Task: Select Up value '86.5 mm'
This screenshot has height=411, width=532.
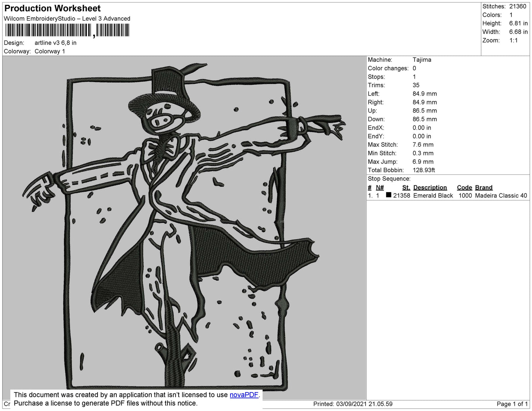Action: click(425, 110)
